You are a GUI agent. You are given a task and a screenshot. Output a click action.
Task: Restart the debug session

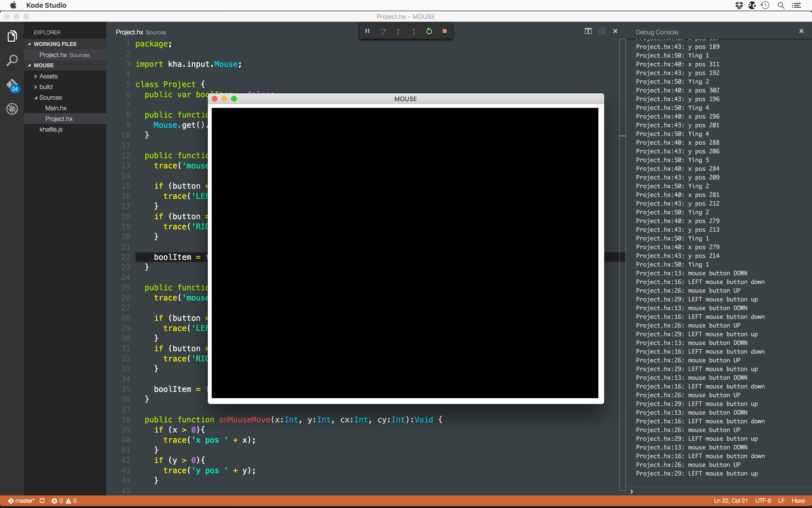tap(429, 31)
